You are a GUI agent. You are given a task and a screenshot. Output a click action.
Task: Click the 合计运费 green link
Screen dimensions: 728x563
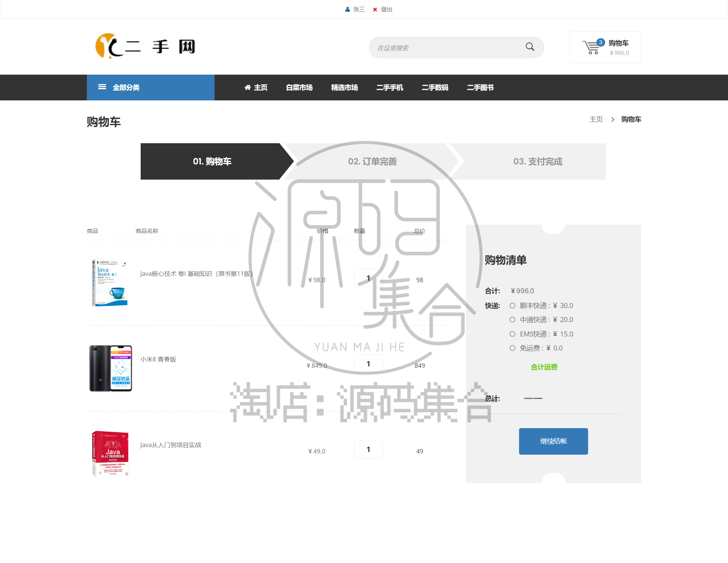coord(544,367)
